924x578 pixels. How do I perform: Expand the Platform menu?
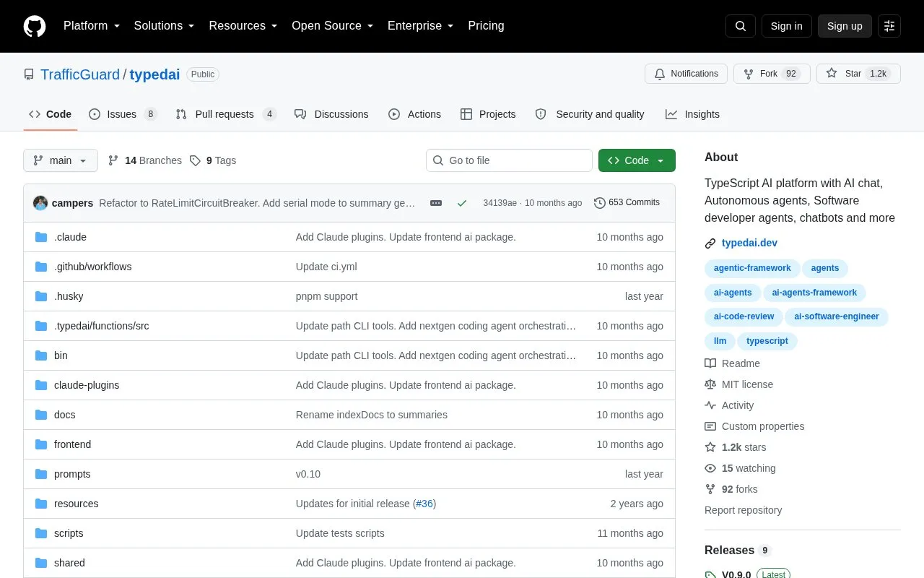click(91, 26)
